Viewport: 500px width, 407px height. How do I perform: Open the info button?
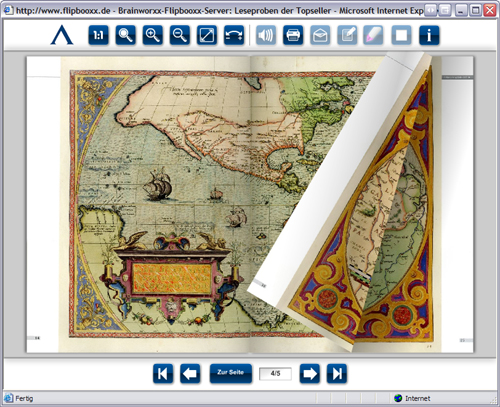(429, 35)
